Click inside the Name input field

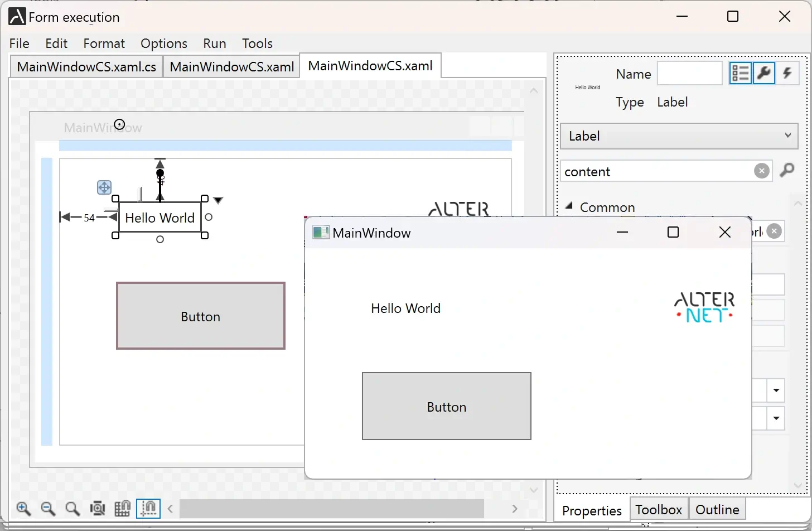click(689, 73)
